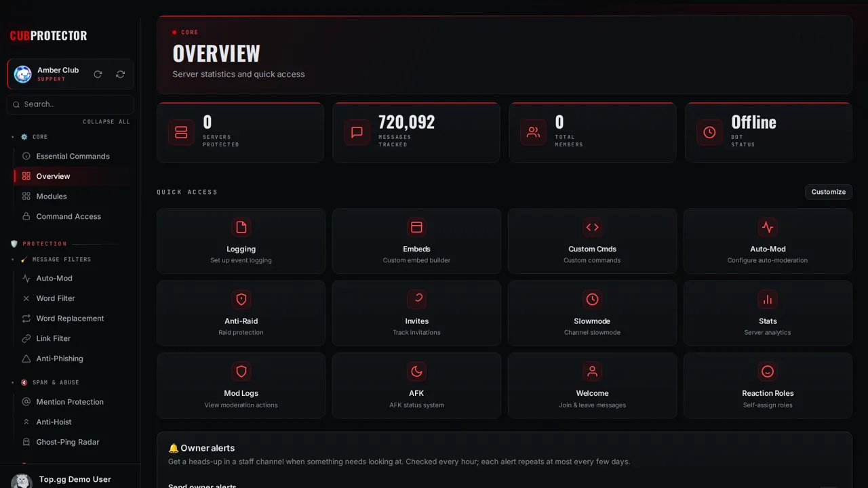Select Overview in the sidebar

coord(73,176)
